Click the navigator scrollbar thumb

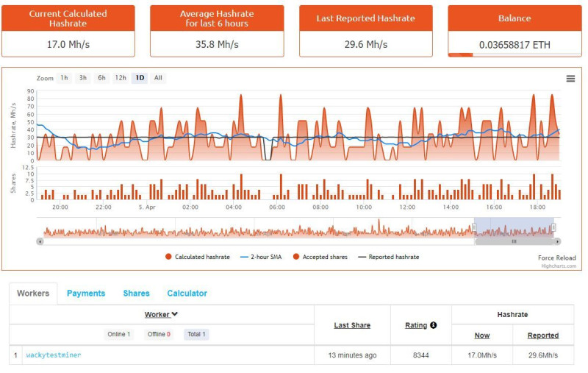tap(514, 241)
